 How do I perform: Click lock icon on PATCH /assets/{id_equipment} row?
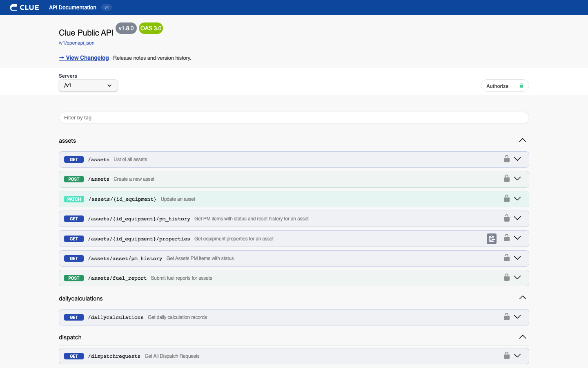tap(506, 198)
